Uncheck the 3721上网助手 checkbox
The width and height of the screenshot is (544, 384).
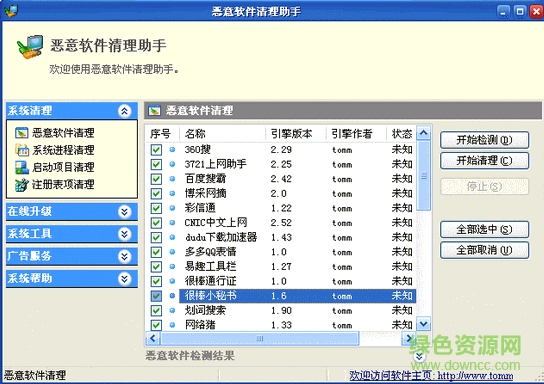coord(156,164)
